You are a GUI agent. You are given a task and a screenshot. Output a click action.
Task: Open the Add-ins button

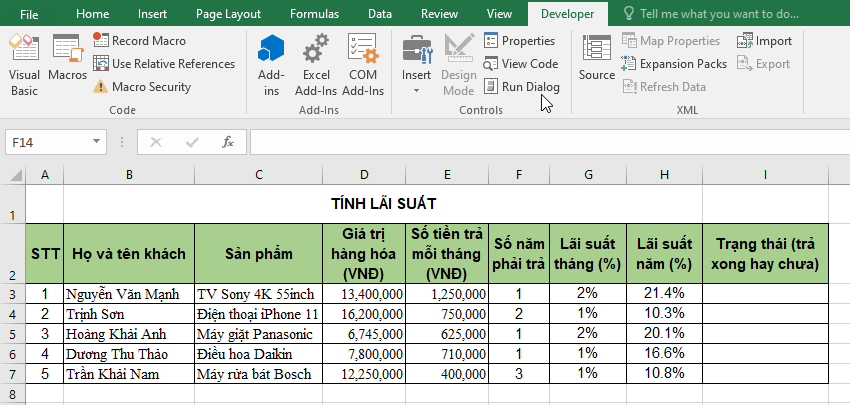coord(271,64)
